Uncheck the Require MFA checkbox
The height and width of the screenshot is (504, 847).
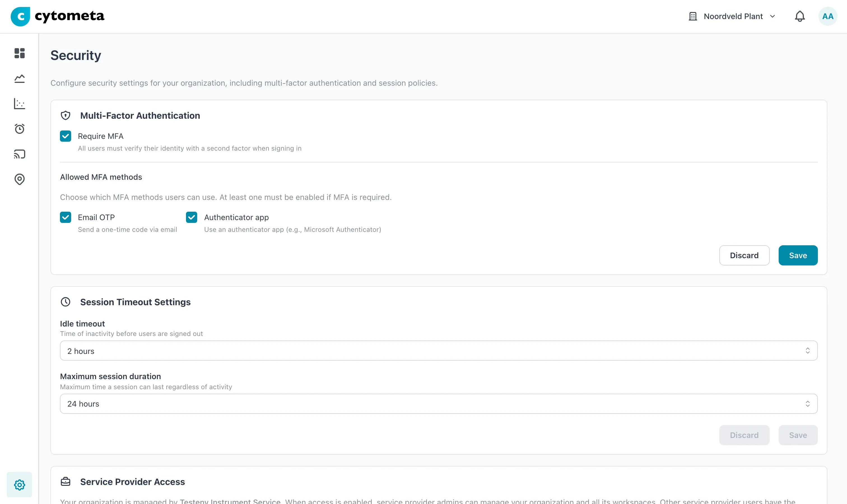point(66,136)
